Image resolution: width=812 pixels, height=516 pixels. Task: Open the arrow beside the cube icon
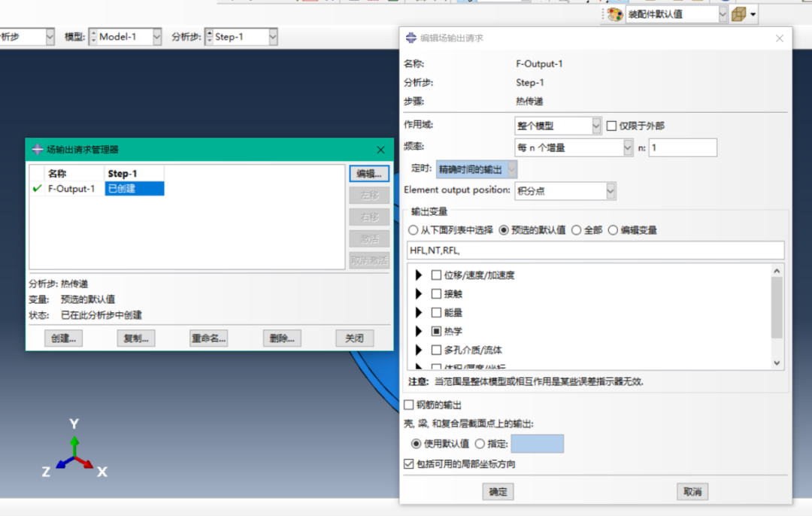(x=753, y=14)
